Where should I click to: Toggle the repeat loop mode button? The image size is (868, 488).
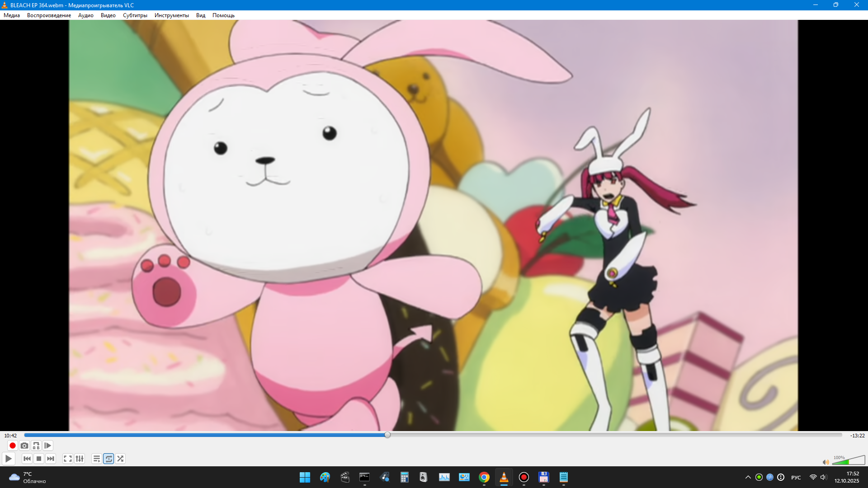(108, 459)
